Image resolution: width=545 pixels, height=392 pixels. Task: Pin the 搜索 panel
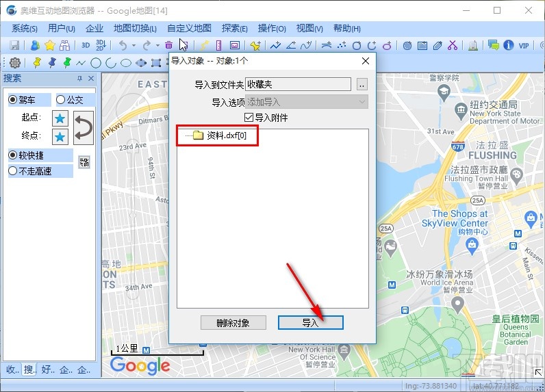coord(79,79)
